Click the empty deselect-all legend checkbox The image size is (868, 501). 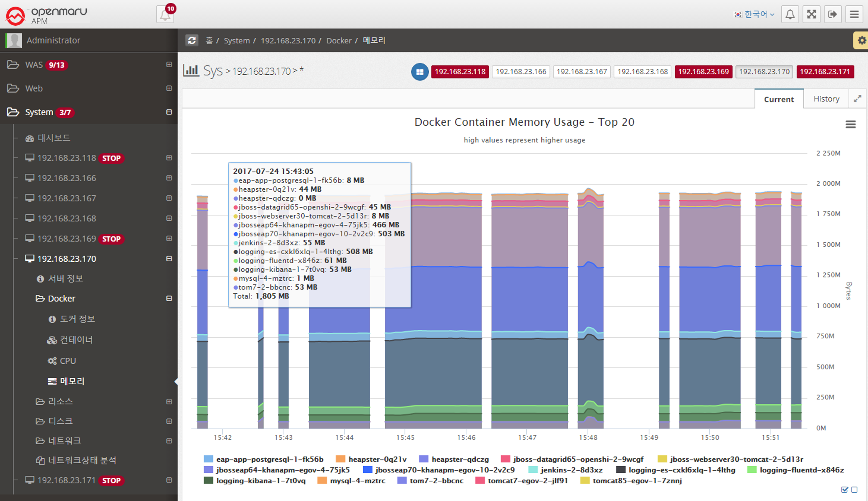[855, 490]
